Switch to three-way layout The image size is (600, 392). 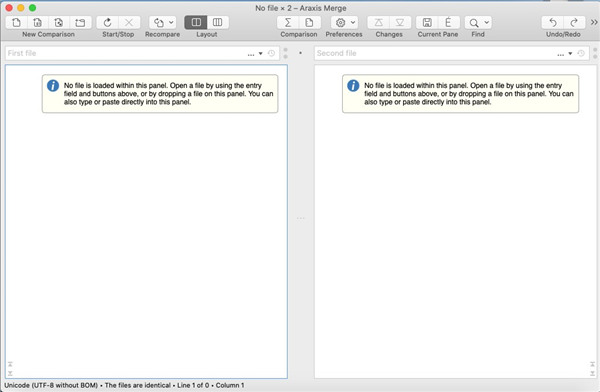point(217,23)
